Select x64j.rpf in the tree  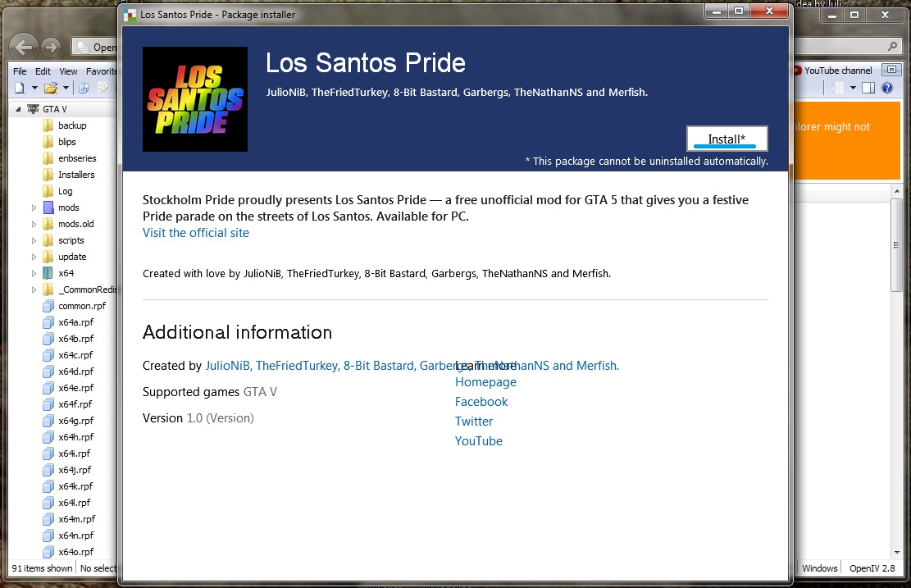[x=75, y=469]
